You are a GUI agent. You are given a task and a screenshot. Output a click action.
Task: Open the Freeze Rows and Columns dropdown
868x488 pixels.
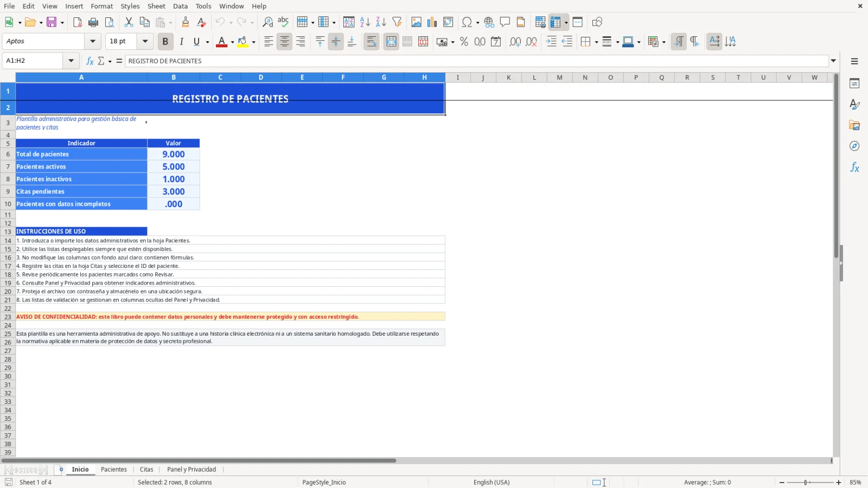pos(566,22)
